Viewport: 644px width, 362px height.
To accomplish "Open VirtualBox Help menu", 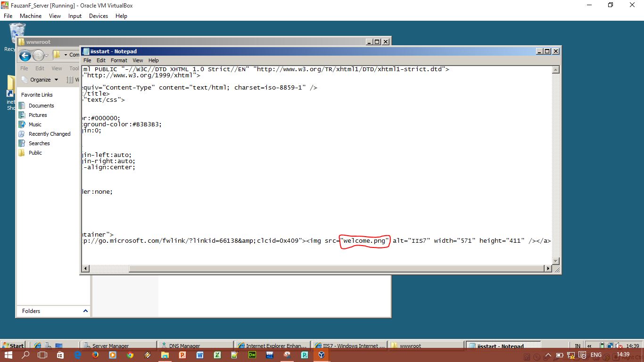I will pyautogui.click(x=121, y=16).
